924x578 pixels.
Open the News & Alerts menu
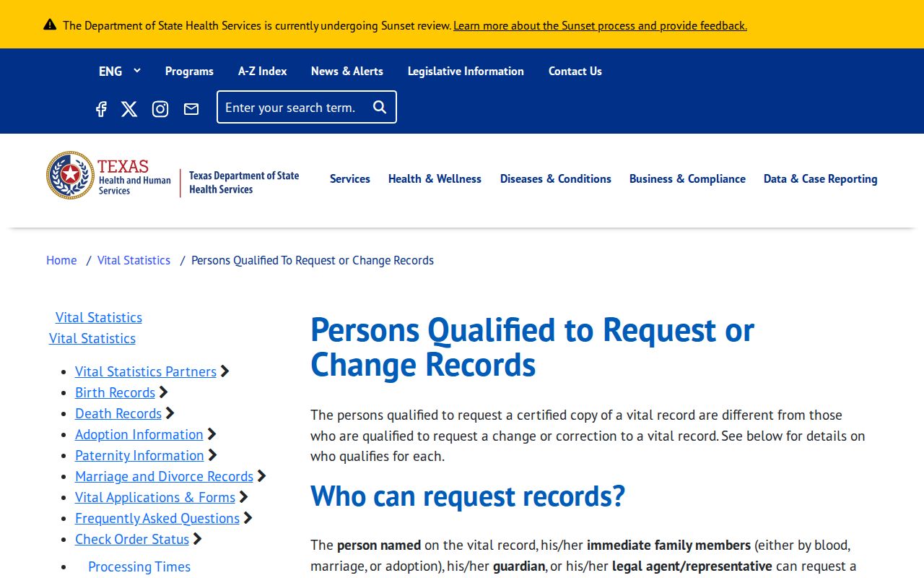pos(347,71)
